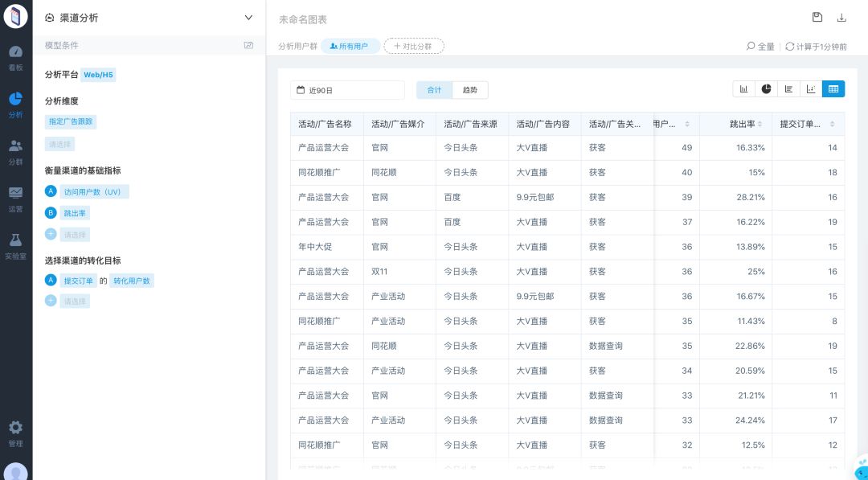Open 管理 settings gear in sidebar
This screenshot has width=868, height=480.
coord(15,433)
